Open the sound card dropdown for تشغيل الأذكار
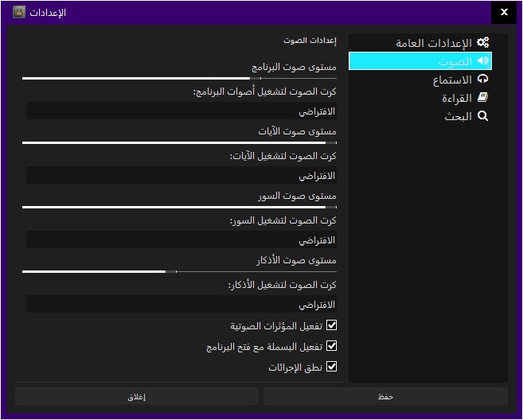Image resolution: width=523 pixels, height=420 pixels. point(181,304)
